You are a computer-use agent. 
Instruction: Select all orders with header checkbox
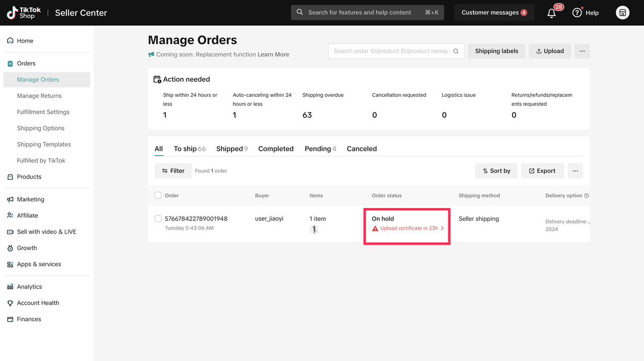tap(158, 195)
